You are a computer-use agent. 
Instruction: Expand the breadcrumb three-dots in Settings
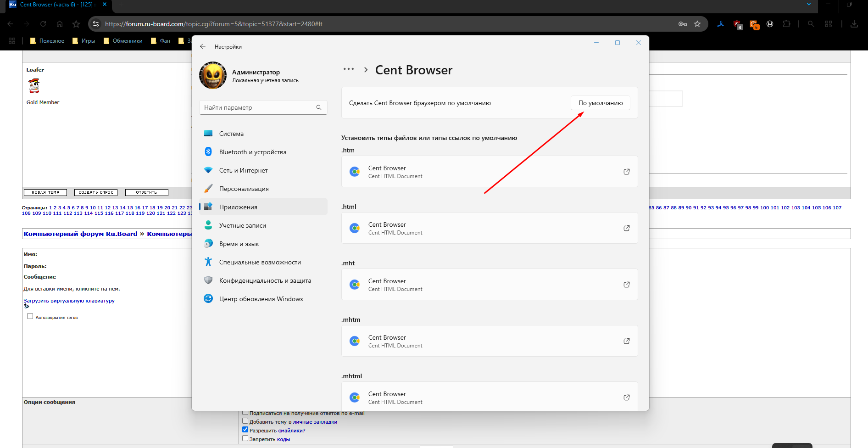click(x=349, y=69)
